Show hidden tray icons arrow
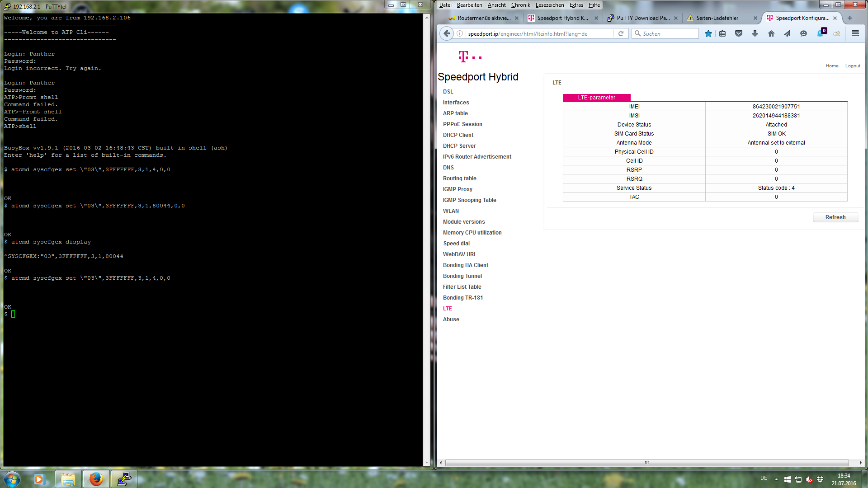Viewport: 868px width, 488px height. click(776, 479)
